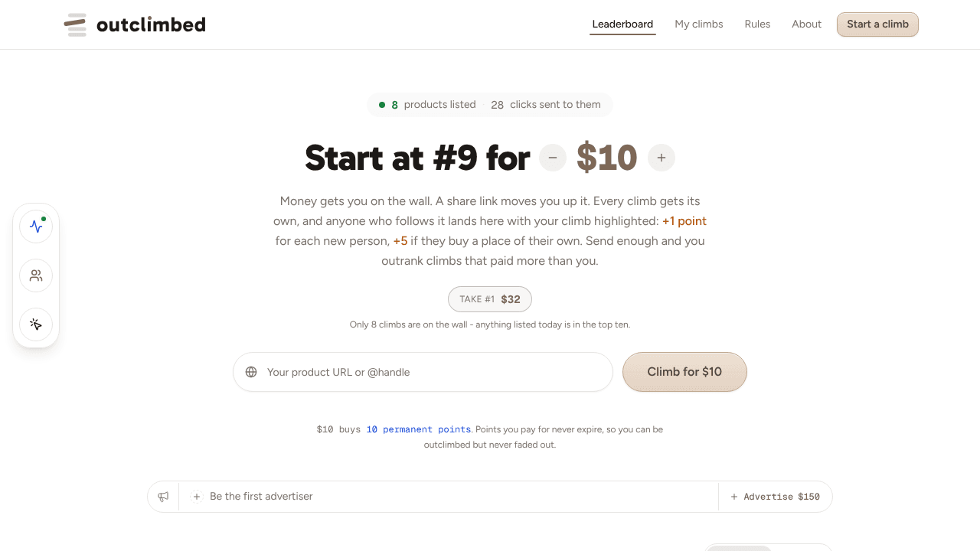The height and width of the screenshot is (551, 980).
Task: Open the About page
Action: (x=806, y=24)
